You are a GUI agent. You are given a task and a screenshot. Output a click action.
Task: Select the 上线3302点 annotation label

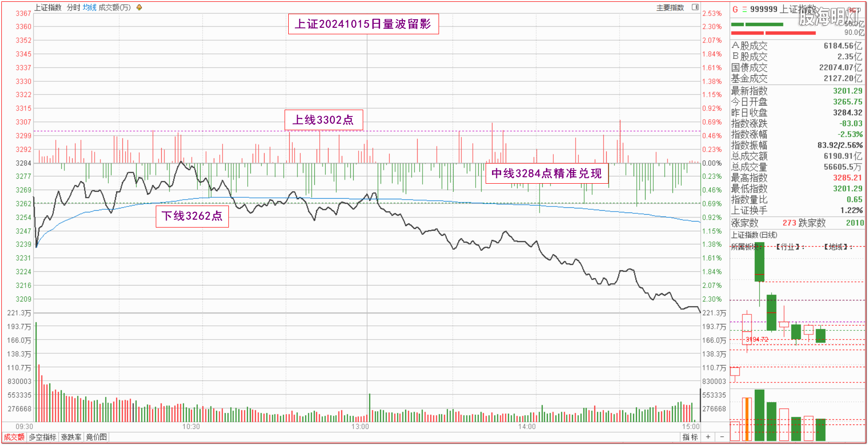(323, 120)
